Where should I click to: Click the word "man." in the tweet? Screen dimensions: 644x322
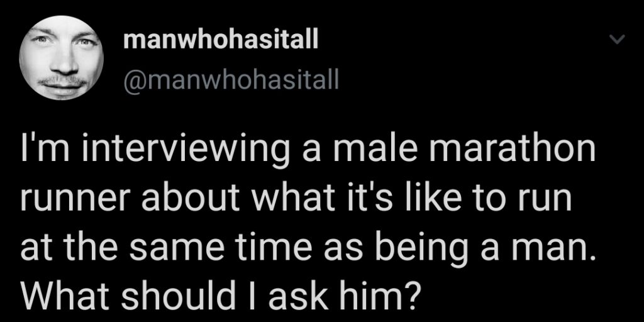548,250
